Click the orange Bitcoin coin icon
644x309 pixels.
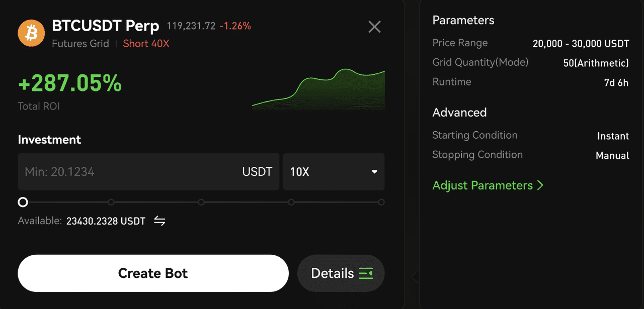(x=31, y=33)
